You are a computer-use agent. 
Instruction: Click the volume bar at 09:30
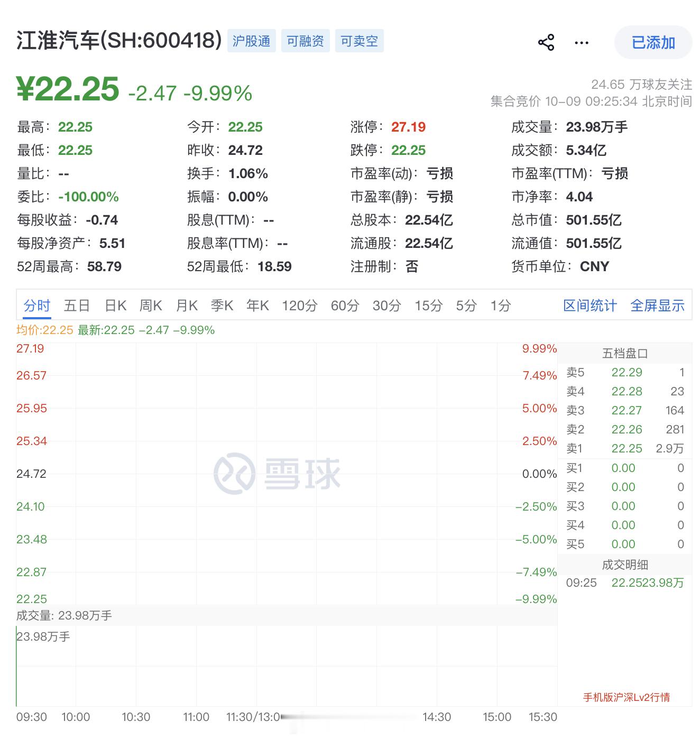coord(16,667)
